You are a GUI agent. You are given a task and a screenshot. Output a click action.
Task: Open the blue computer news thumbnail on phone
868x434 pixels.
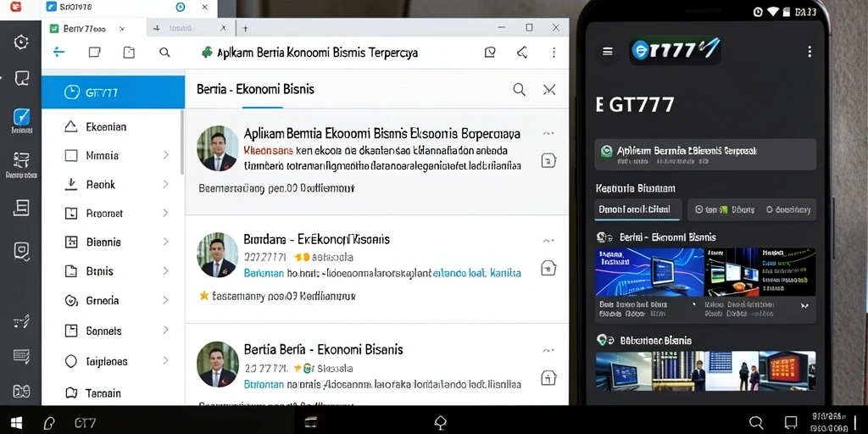(649, 272)
